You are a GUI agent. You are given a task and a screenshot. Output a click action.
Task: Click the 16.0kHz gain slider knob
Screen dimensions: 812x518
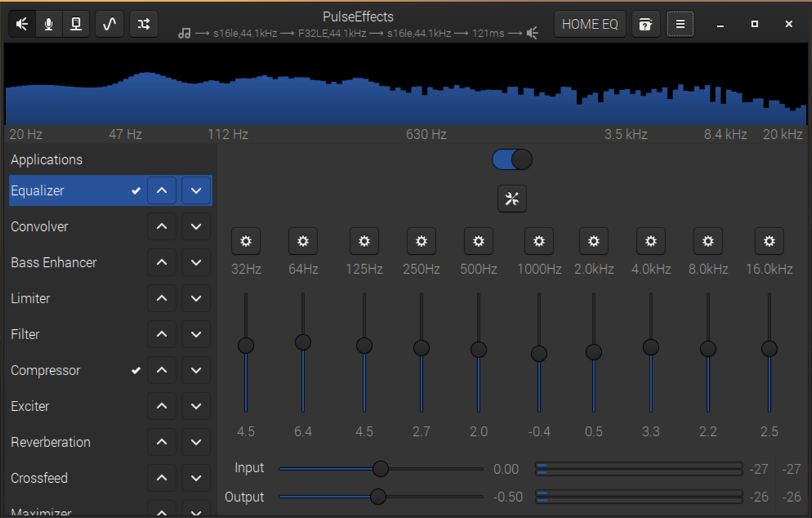[769, 349]
